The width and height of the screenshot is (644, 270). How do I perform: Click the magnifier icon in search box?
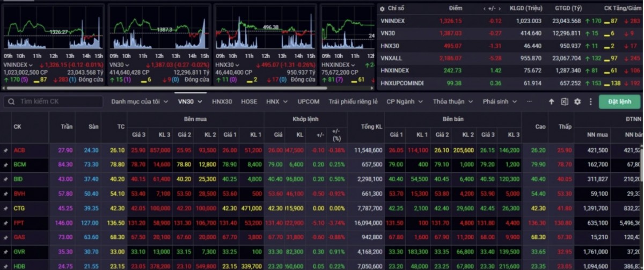click(10, 101)
